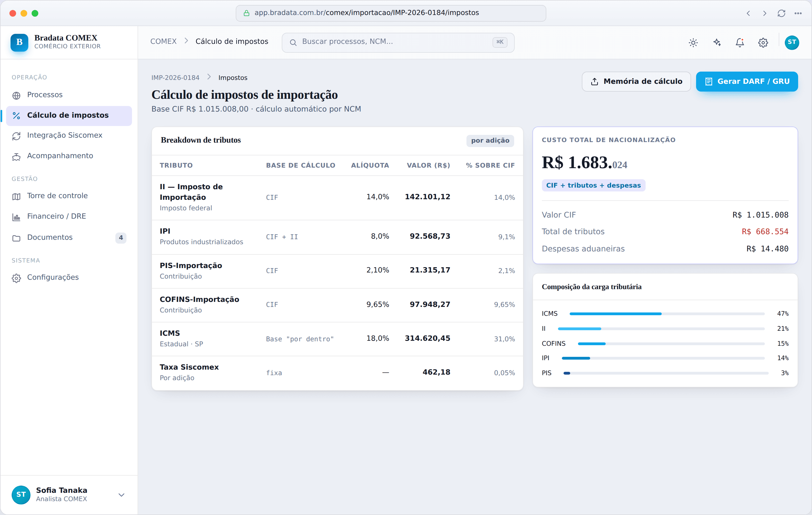This screenshot has width=812, height=515.
Task: Click the browser back arrow
Action: (748, 13)
